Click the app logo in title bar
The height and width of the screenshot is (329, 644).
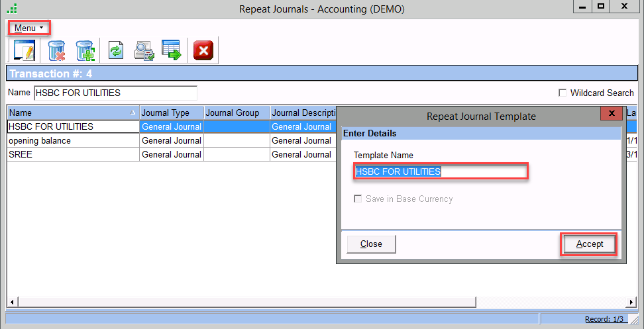[x=11, y=9]
